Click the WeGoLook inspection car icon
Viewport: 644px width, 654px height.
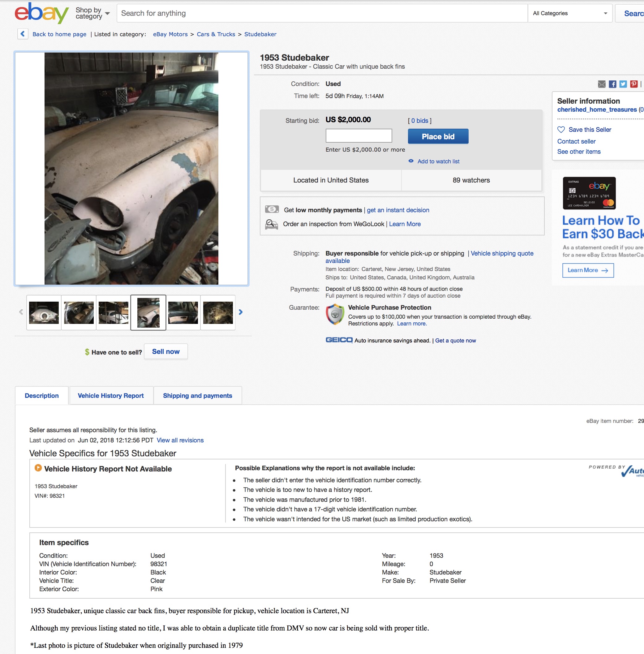[272, 224]
